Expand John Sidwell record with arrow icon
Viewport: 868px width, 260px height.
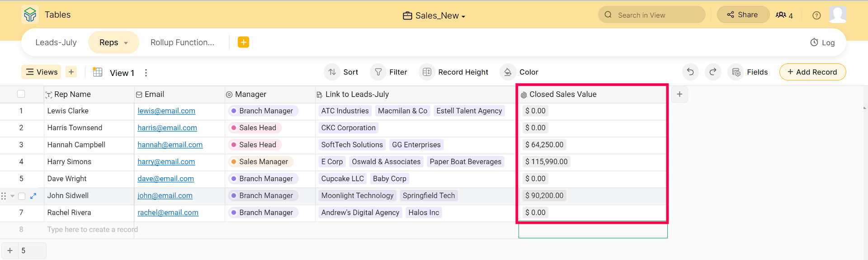coord(33,196)
